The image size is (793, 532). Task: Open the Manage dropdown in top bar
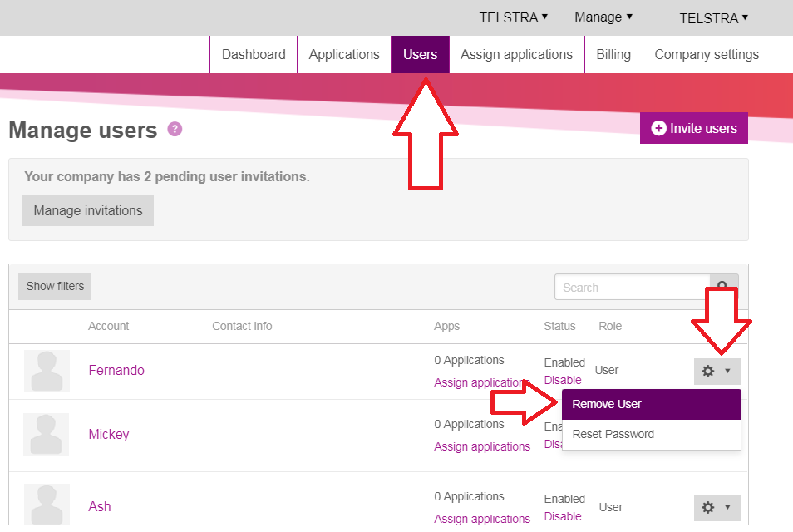[603, 17]
